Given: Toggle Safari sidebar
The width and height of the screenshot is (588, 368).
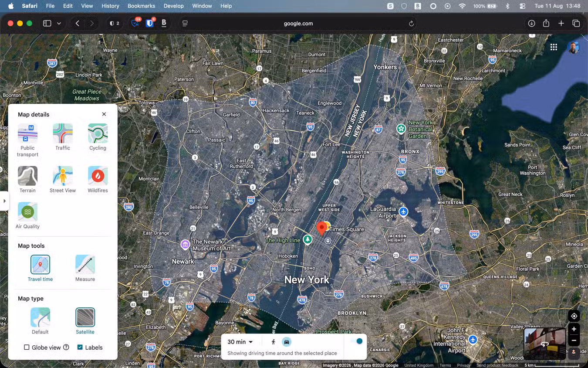Looking at the screenshot, I should 47,24.
